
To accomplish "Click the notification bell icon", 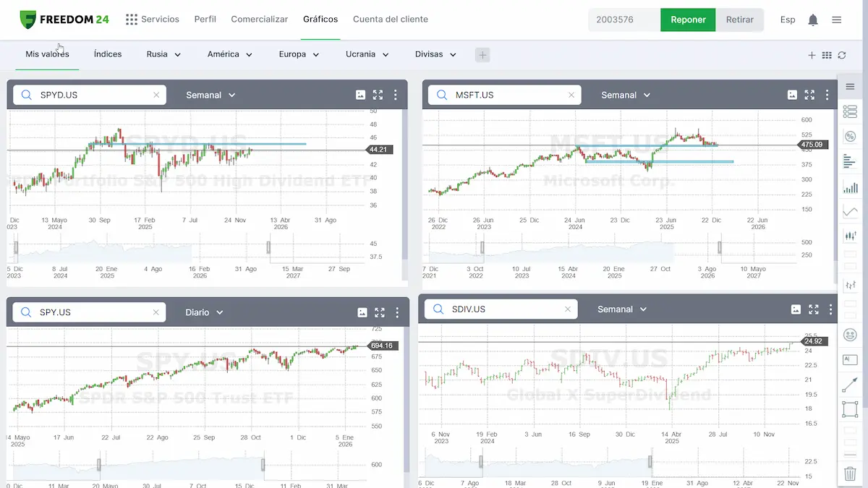I will 813,20.
